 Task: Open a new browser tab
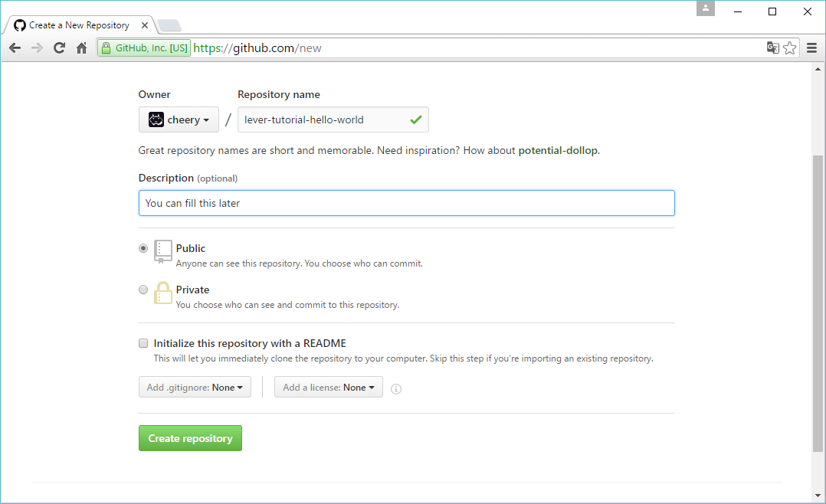[169, 25]
